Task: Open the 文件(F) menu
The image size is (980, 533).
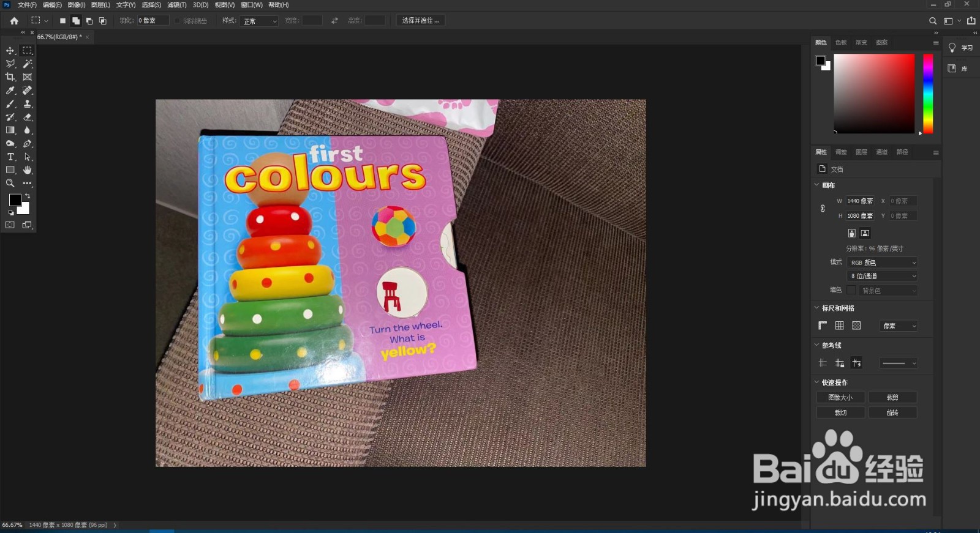Action: pos(27,5)
